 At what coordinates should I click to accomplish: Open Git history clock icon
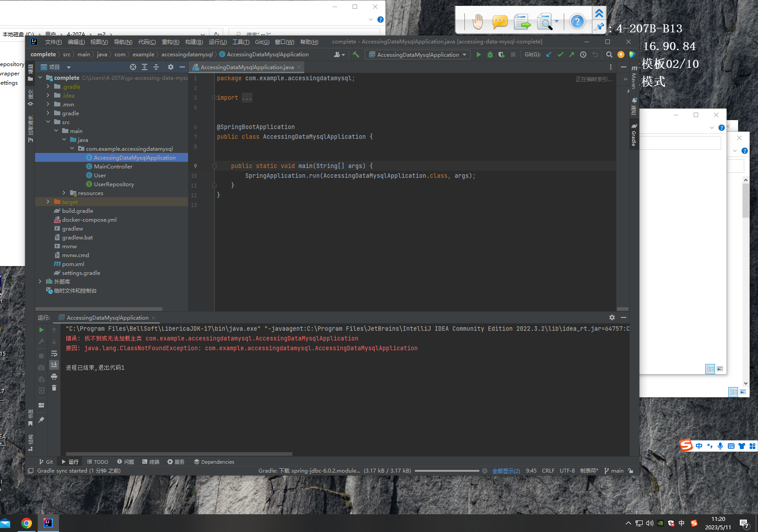click(x=583, y=55)
